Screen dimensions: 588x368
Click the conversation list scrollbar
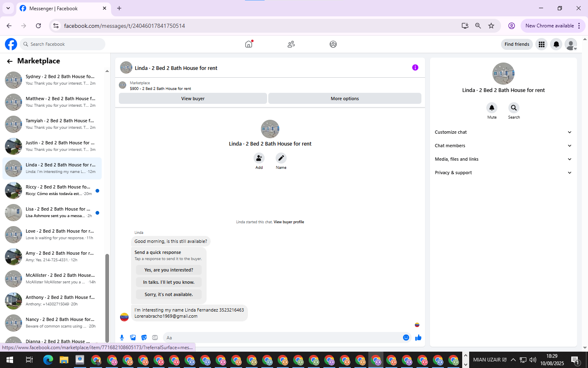[107, 298]
